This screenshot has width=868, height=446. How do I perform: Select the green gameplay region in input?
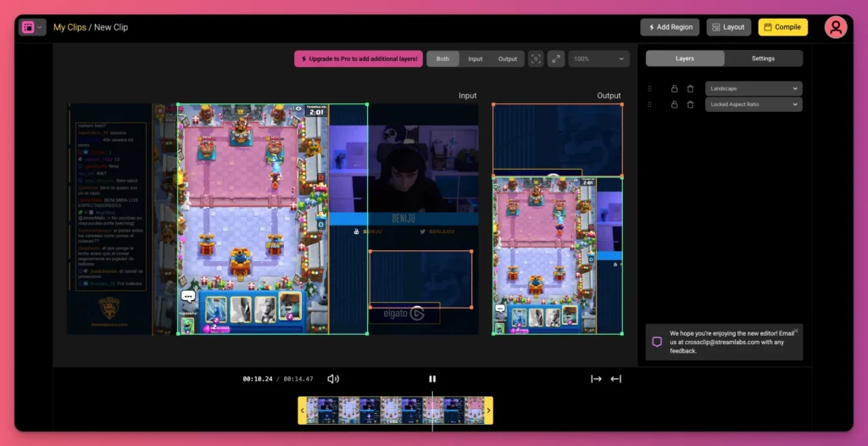[272, 219]
